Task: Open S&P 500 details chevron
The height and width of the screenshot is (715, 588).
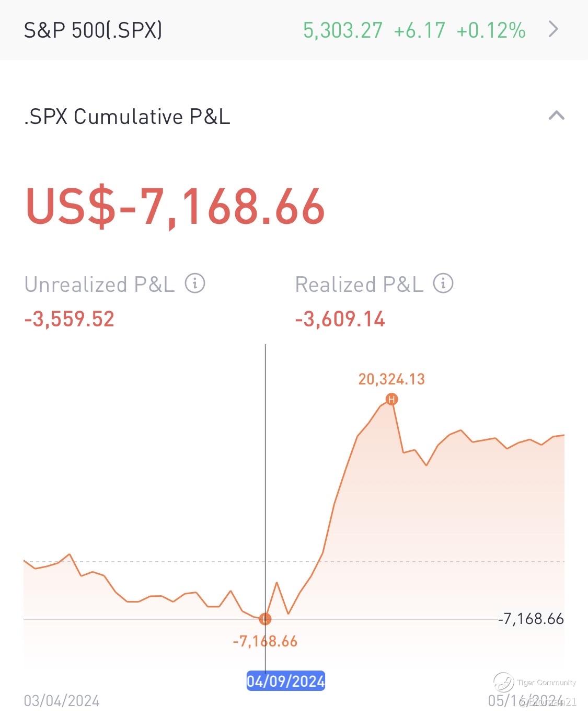Action: click(554, 29)
